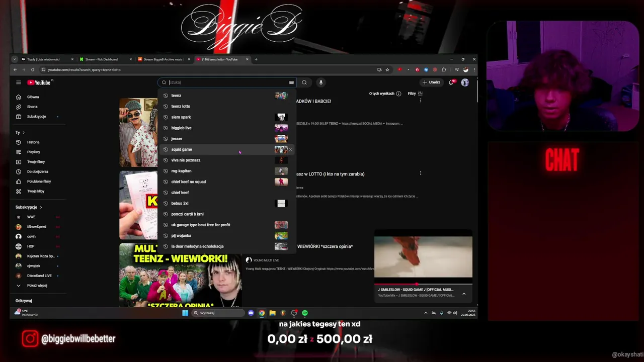Image resolution: width=644 pixels, height=362 pixels.
Task: Open the Teenz Wiewiórki reaction thumbnail
Action: click(x=180, y=275)
